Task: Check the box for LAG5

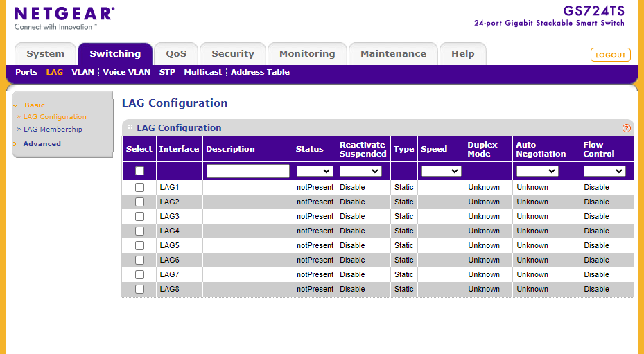Action: point(139,245)
